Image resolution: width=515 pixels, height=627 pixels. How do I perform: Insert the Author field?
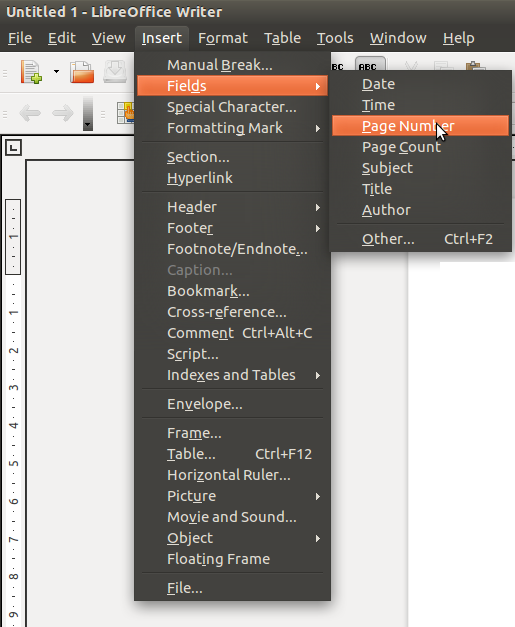tap(420, 210)
